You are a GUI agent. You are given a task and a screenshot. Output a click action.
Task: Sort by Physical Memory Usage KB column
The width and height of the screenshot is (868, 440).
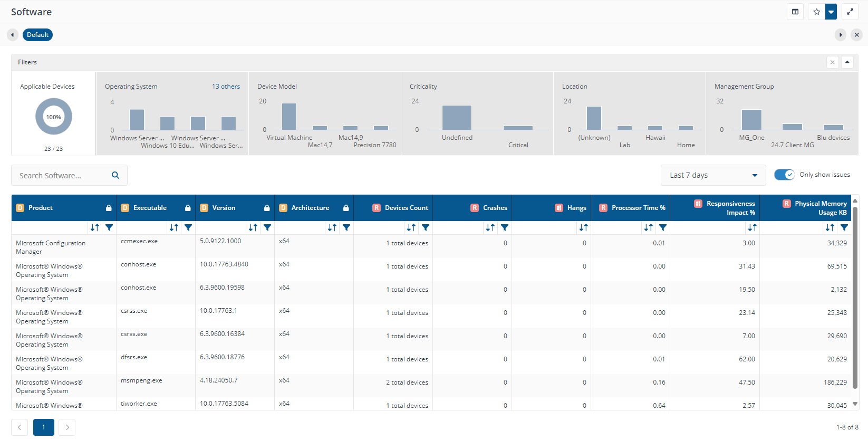[x=830, y=227]
